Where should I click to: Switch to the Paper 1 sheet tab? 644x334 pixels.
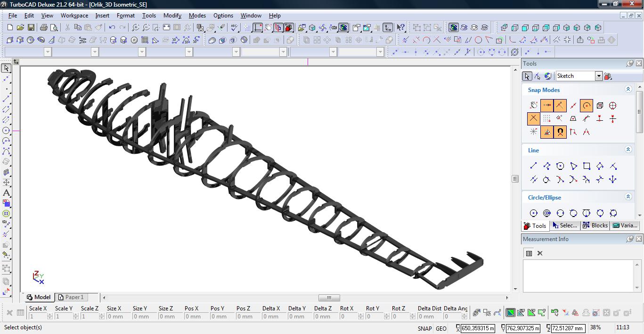[x=71, y=297]
